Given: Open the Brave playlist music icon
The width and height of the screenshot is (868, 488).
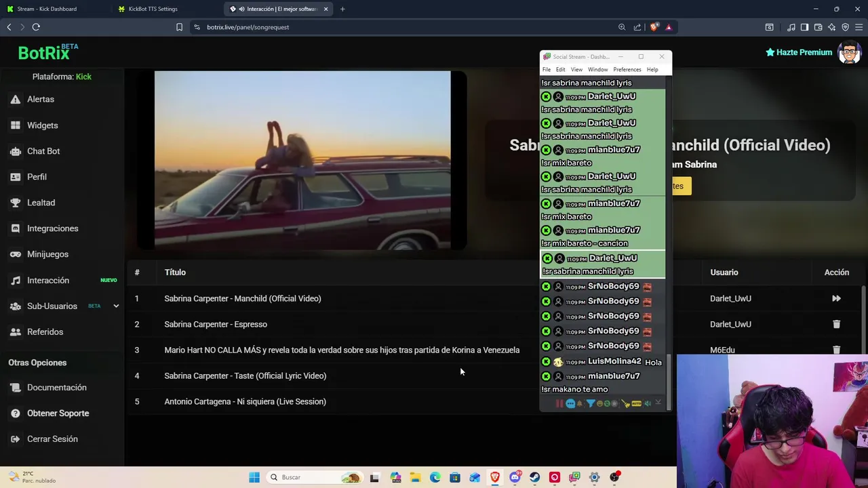Looking at the screenshot, I should click(x=791, y=27).
